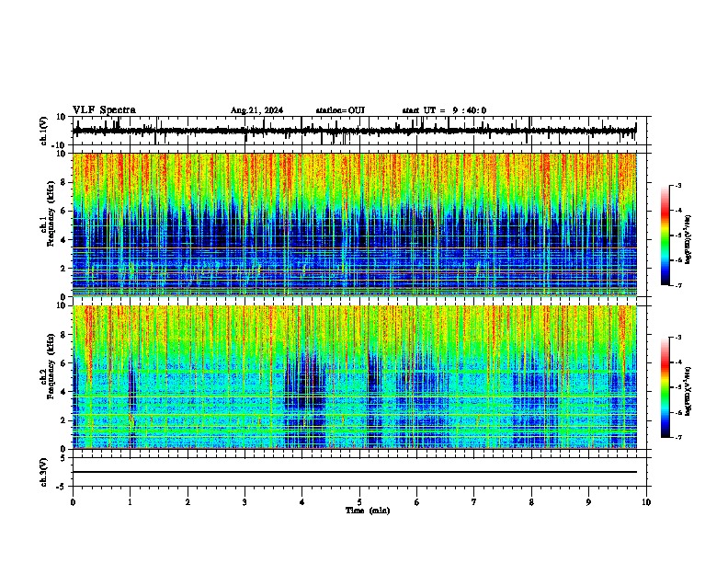This screenshot has width=728, height=563.
Task: Click the "-7" label on ch.1 colorbar
Action: point(677,285)
